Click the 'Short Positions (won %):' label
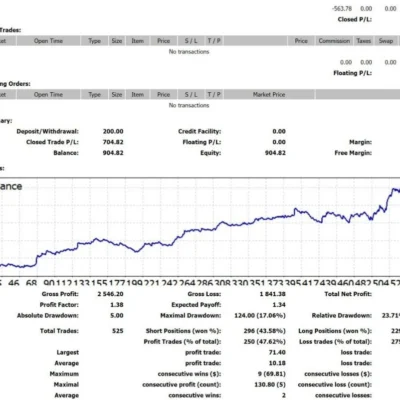The height and width of the screenshot is (400, 400). [183, 331]
